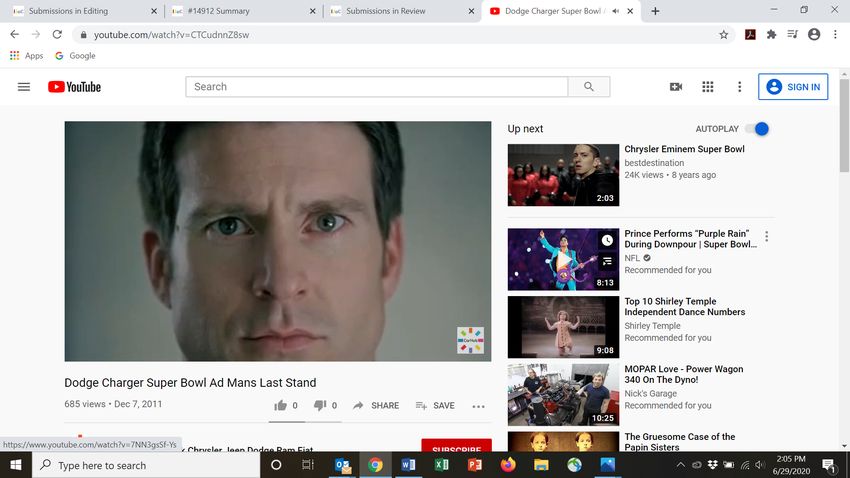850x478 pixels.
Task: Open the Chrome extensions puzzle icon
Action: point(771,35)
